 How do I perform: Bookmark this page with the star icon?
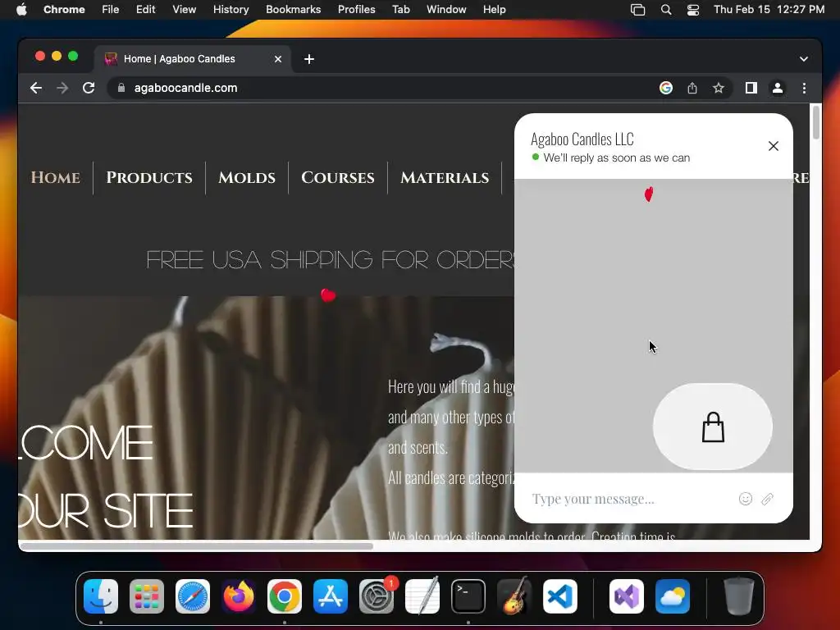(x=719, y=88)
